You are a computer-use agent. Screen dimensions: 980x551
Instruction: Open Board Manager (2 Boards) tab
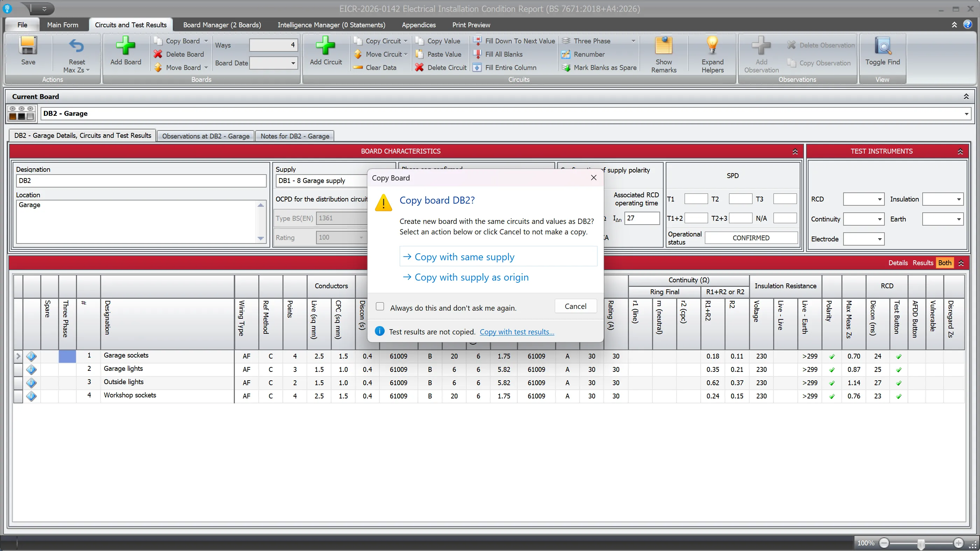(222, 25)
